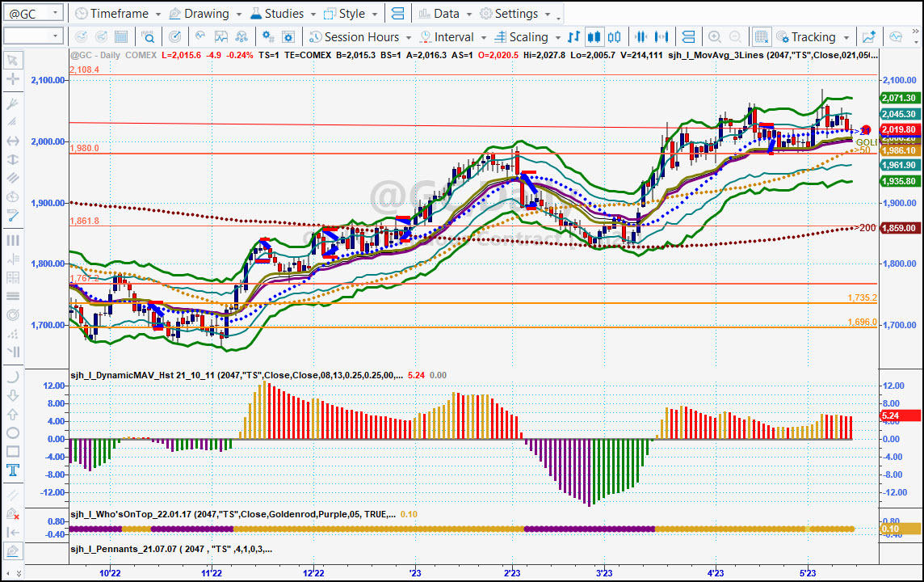Expand the Style dropdown arrow

point(374,15)
